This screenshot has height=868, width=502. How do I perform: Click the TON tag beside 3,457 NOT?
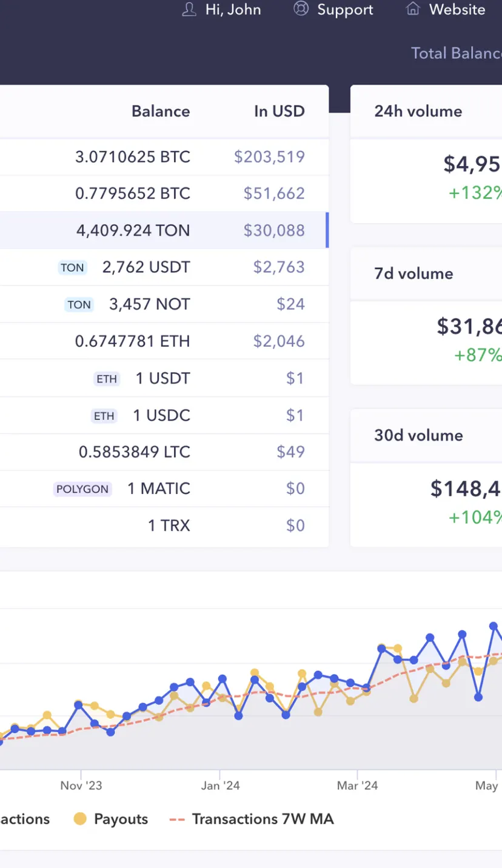pos(79,304)
